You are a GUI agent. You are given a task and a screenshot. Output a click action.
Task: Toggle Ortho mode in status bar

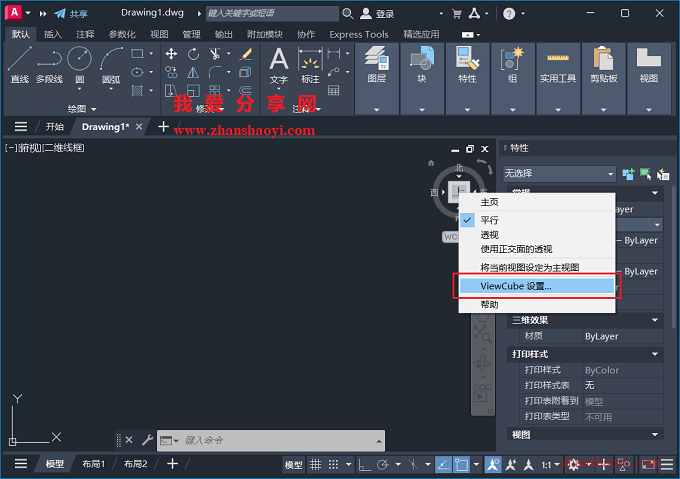tap(364, 465)
